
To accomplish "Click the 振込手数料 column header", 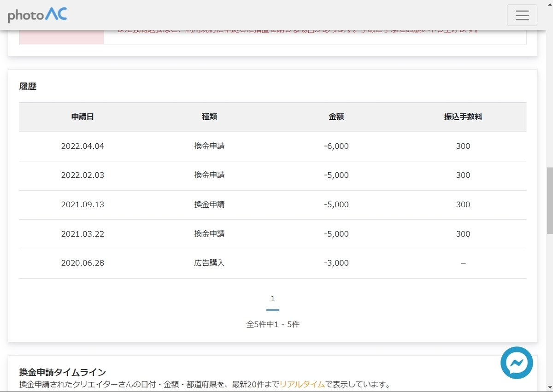I will point(463,117).
